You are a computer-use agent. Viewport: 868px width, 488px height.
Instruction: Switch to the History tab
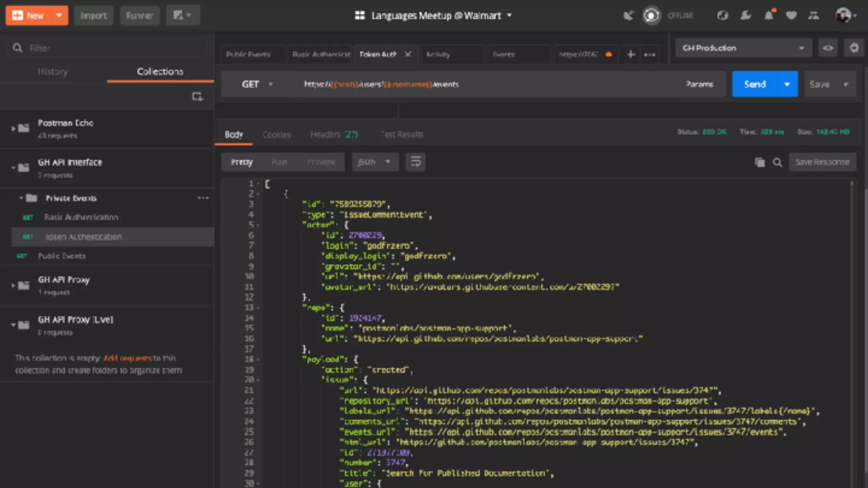pos(53,72)
